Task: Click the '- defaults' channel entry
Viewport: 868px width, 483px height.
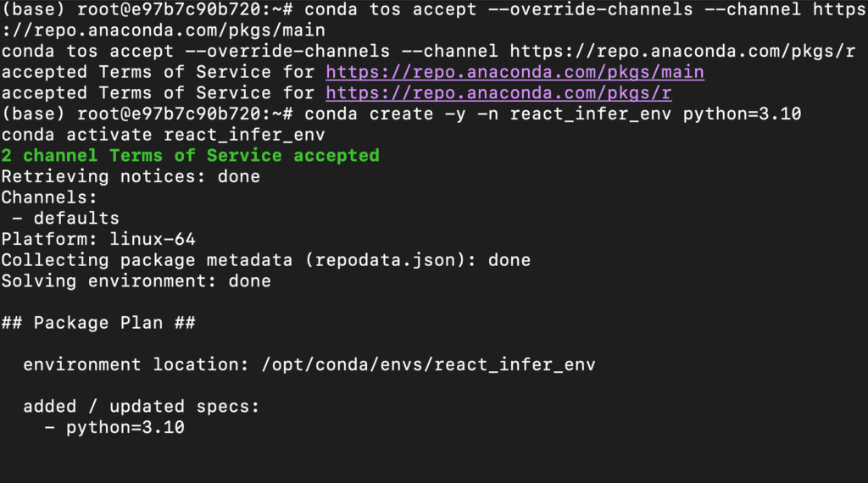Action: (x=65, y=218)
